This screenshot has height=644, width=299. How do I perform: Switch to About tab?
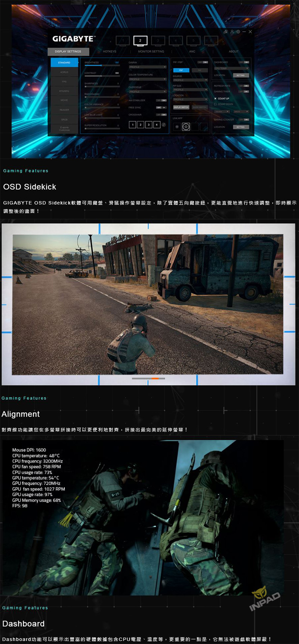coord(234,51)
